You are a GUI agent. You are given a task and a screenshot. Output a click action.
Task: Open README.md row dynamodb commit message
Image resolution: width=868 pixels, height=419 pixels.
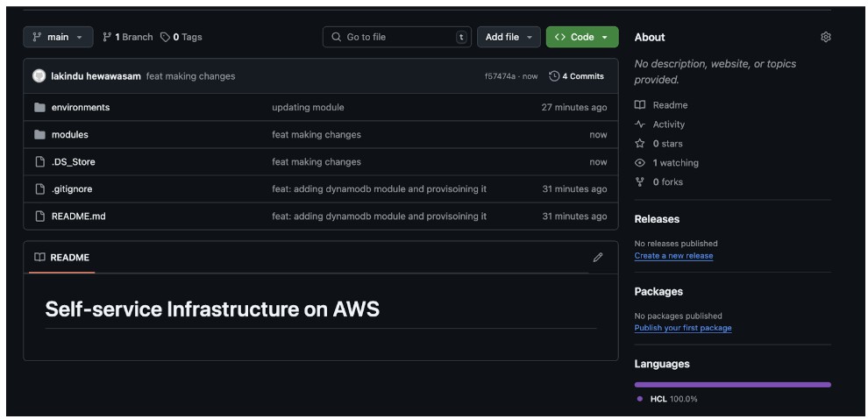pos(379,216)
